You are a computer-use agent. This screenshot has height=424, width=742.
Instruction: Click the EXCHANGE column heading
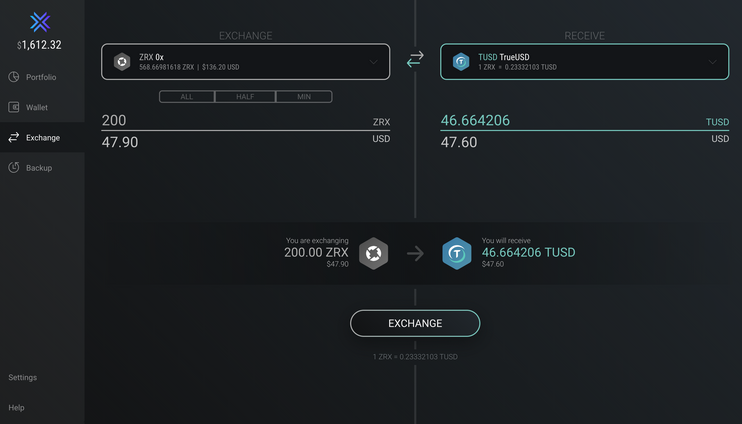tap(246, 36)
